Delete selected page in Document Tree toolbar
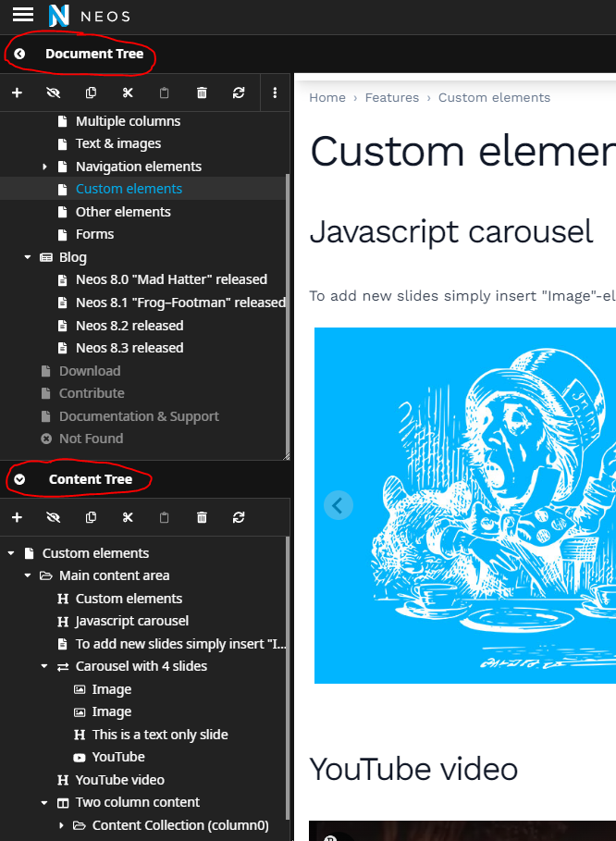Viewport: 616px width, 841px height. (202, 93)
